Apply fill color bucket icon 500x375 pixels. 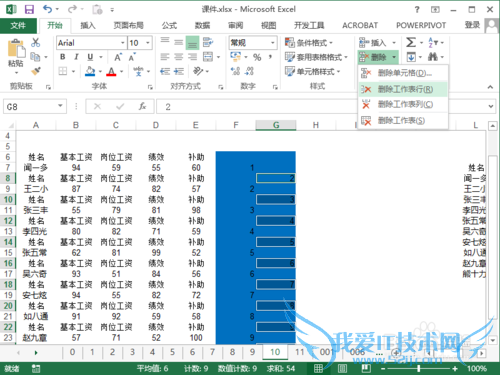90,71
